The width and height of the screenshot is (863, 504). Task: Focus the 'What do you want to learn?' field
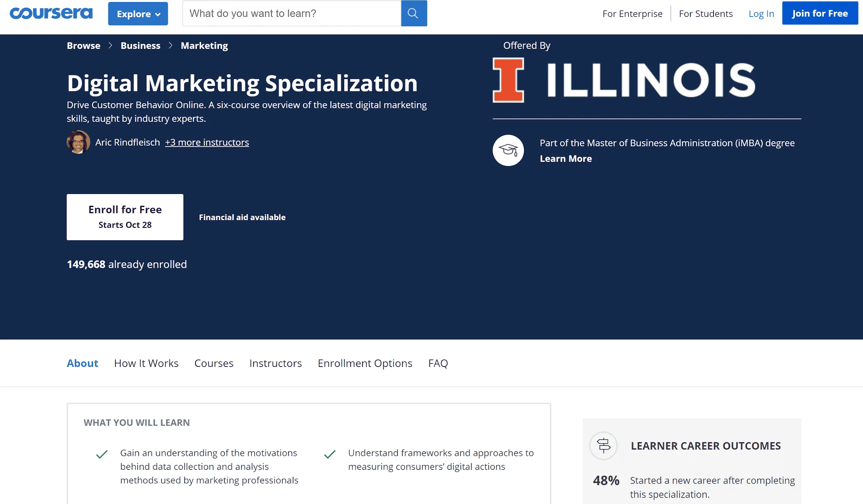[292, 13]
